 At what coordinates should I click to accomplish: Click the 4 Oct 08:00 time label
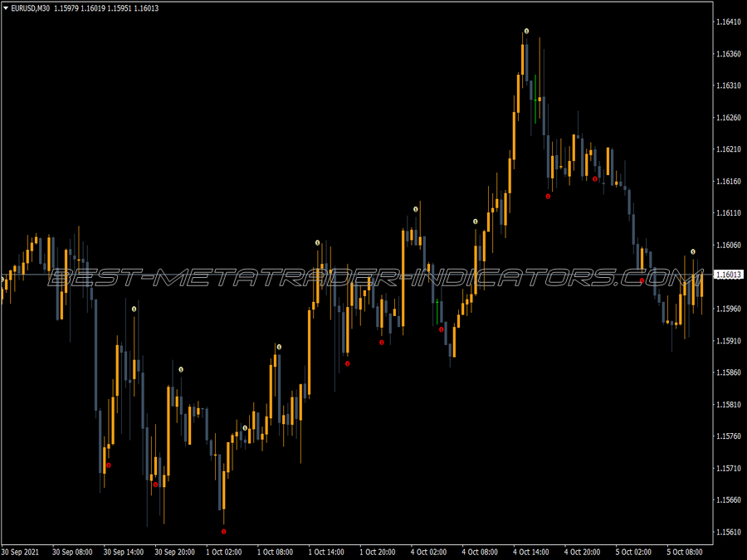(x=480, y=552)
